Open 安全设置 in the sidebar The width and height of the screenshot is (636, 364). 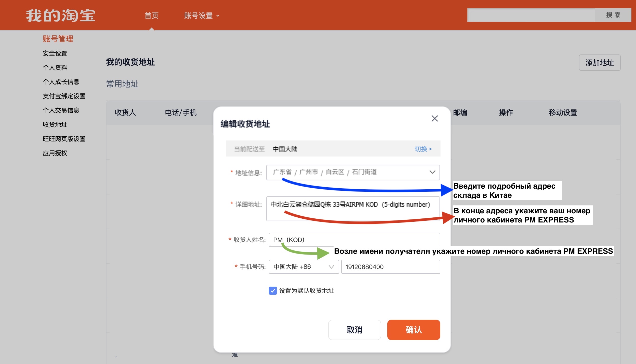[x=55, y=53]
